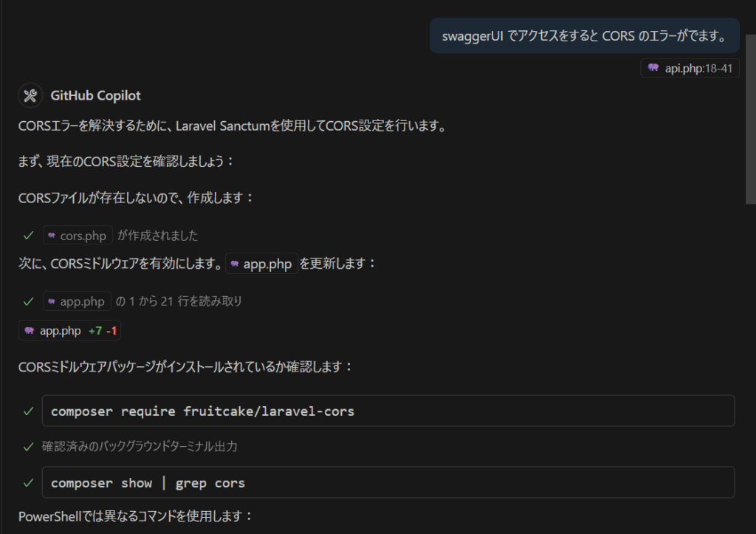Click the composer show | grep cors command box
The width and height of the screenshot is (756, 534).
point(388,482)
